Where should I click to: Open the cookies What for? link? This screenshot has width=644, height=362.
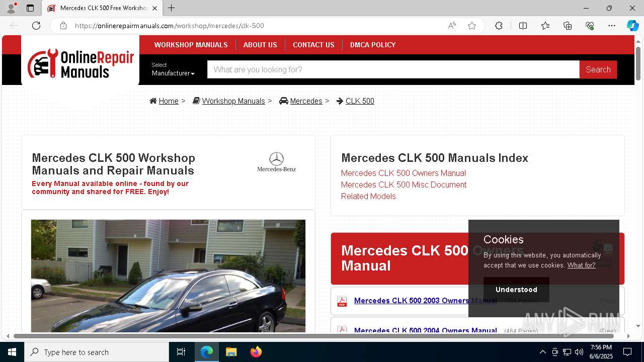click(x=581, y=265)
